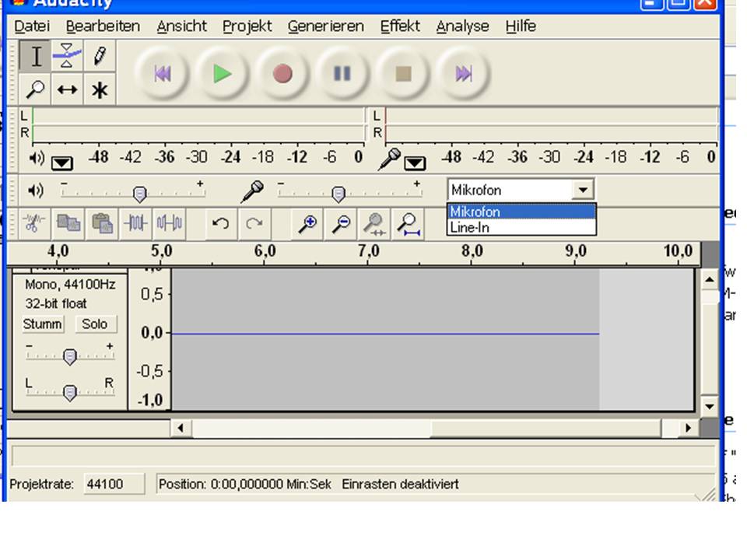Adjust the input microphone volume slider
The image size is (747, 560).
coord(338,194)
